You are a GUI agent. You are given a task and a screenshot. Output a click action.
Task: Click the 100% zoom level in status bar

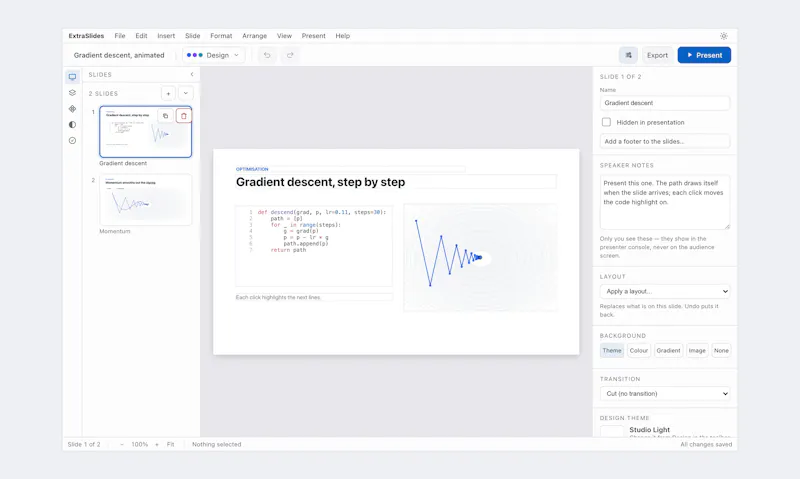click(139, 444)
